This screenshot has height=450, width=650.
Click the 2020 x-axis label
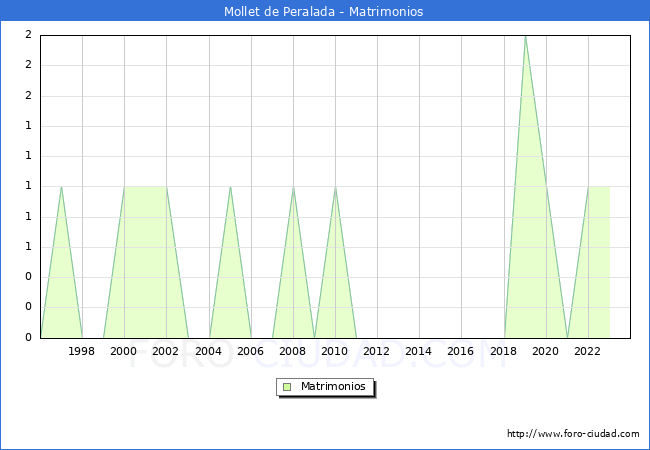(x=546, y=351)
